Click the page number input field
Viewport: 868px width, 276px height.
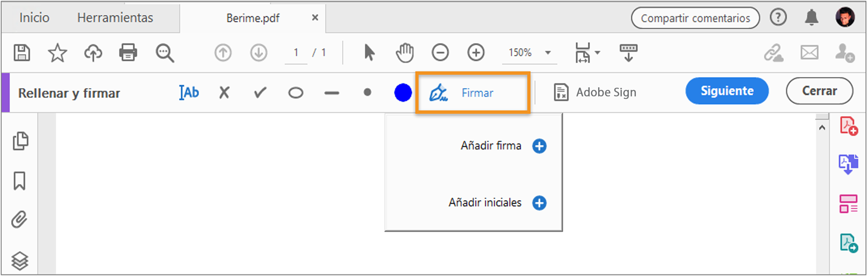pos(296,53)
